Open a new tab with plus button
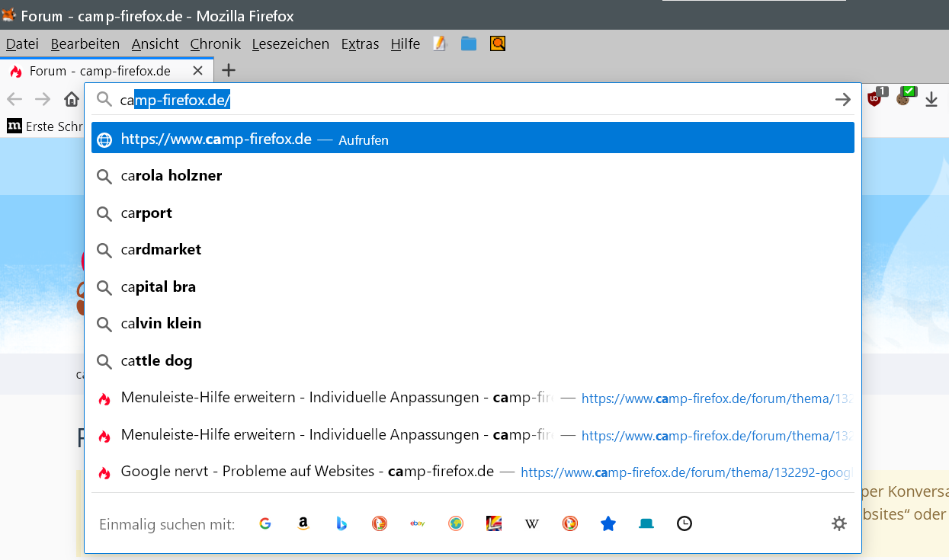The height and width of the screenshot is (560, 949). pos(228,71)
